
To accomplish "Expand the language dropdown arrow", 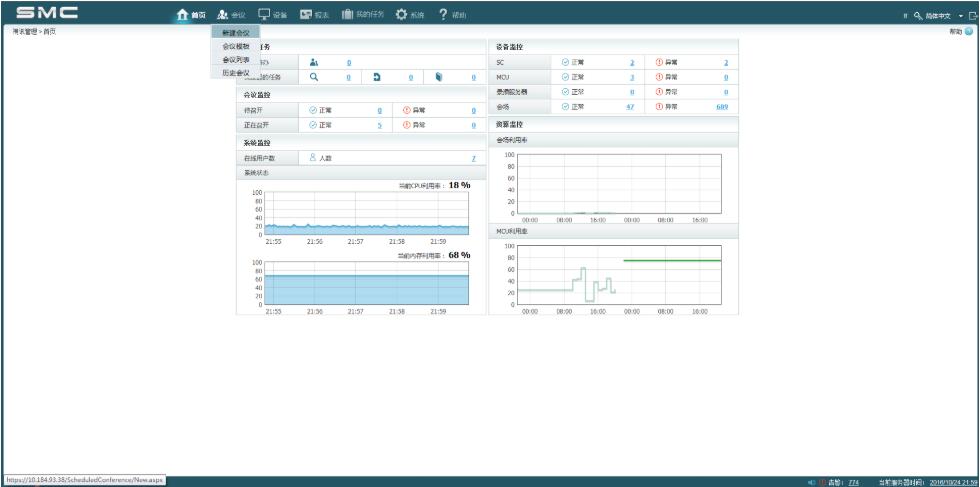I will [x=960, y=17].
